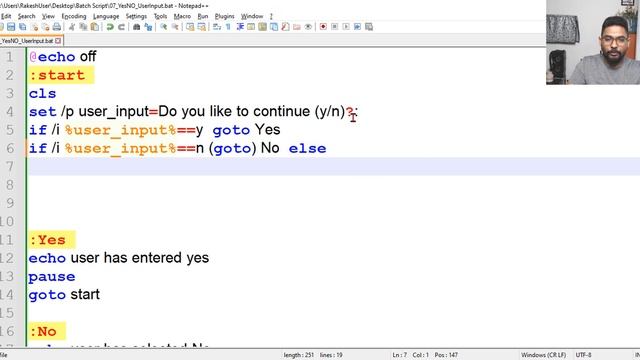
Task: Click the webcam video thumbnail
Action: [593, 42]
